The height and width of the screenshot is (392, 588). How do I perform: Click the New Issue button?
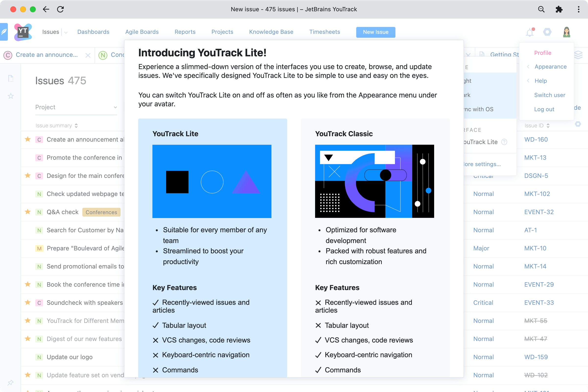tap(375, 32)
